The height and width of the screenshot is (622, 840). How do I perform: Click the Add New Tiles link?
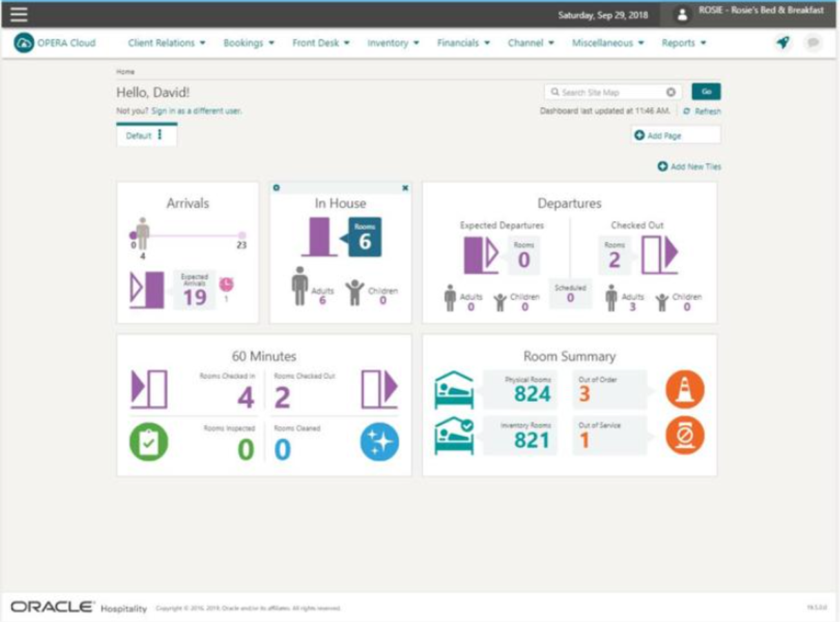(x=689, y=166)
